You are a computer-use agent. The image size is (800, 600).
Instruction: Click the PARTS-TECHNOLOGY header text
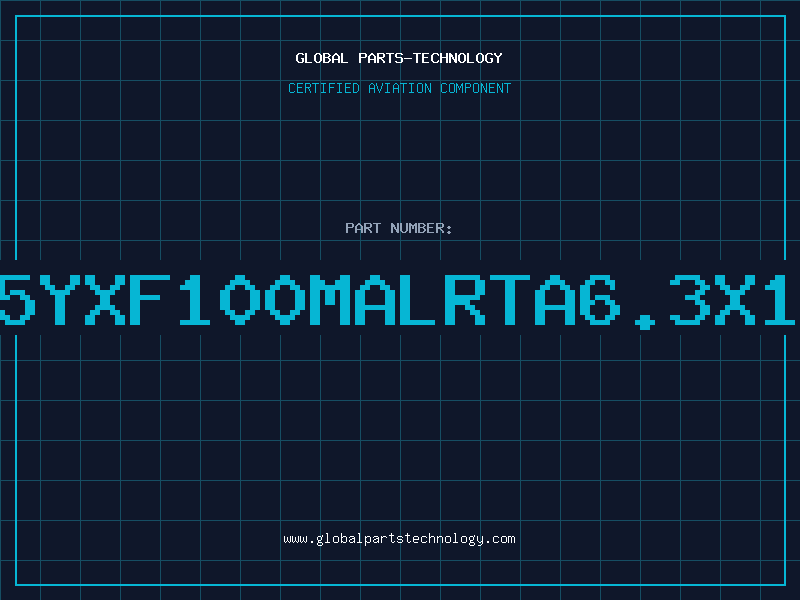click(430, 58)
